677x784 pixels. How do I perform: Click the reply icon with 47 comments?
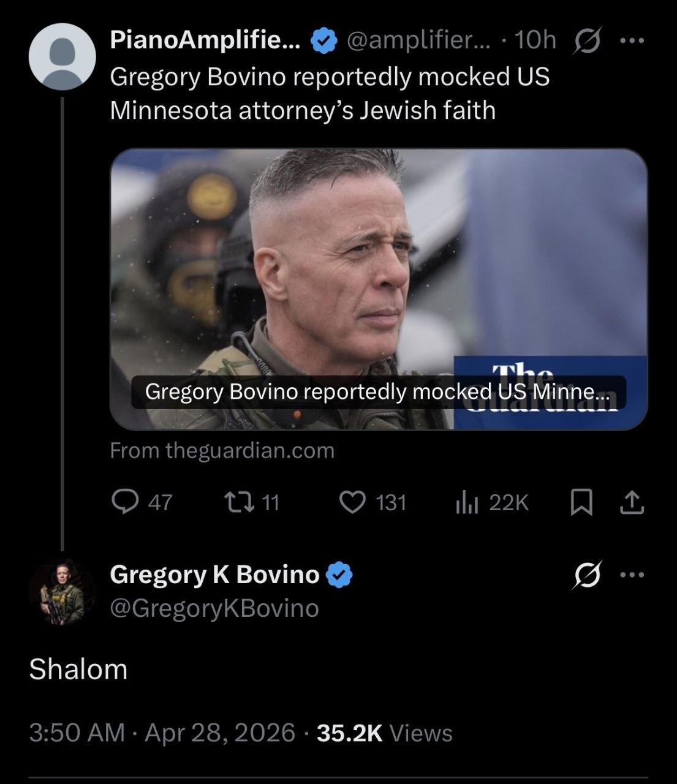tap(125, 502)
